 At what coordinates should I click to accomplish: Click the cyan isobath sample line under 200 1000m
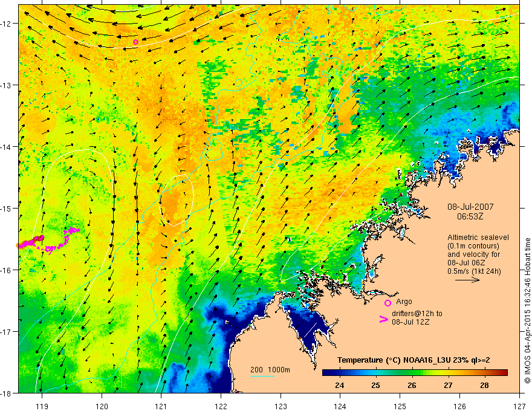click(x=262, y=376)
